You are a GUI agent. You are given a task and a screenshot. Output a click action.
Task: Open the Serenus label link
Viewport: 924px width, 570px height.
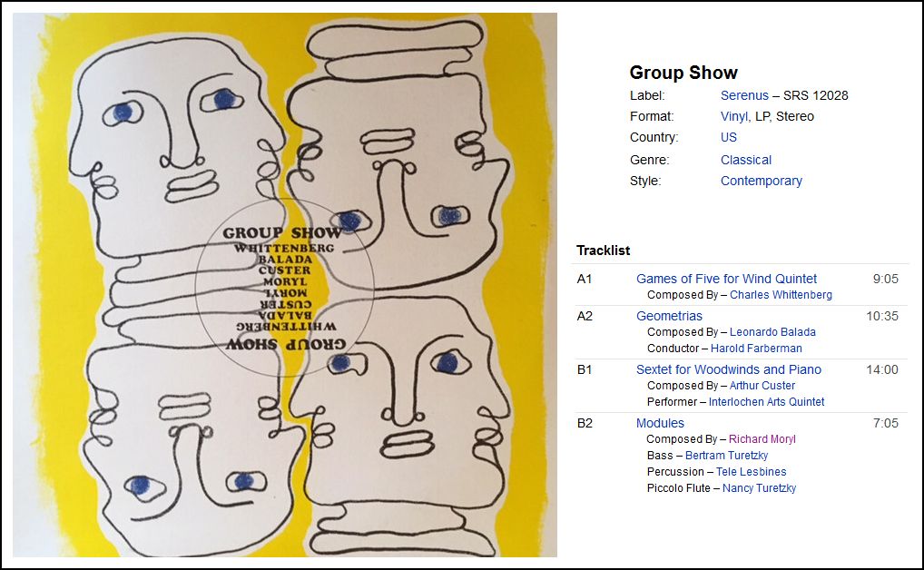pos(744,95)
